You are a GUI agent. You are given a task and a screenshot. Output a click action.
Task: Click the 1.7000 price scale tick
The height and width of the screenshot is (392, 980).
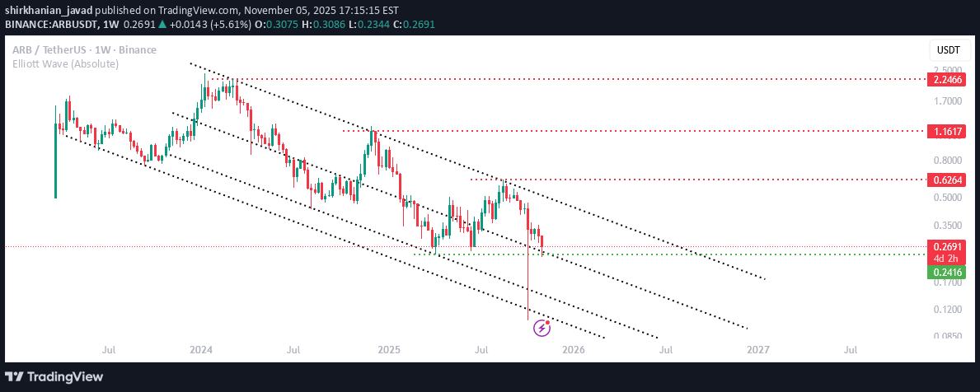949,101
